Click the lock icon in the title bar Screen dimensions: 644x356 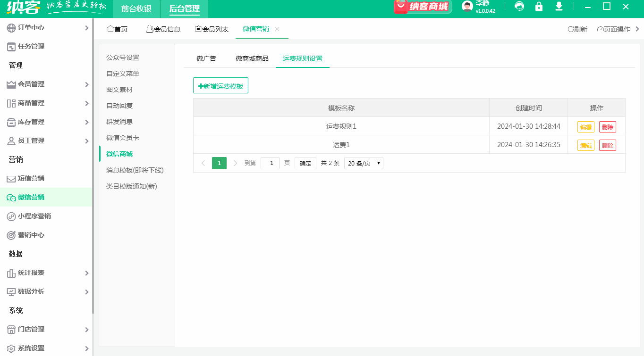tap(539, 8)
